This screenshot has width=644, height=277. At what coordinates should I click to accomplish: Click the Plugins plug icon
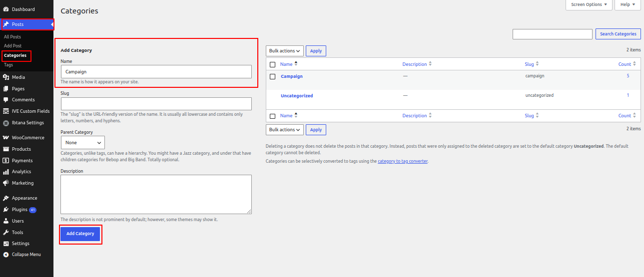click(x=6, y=210)
